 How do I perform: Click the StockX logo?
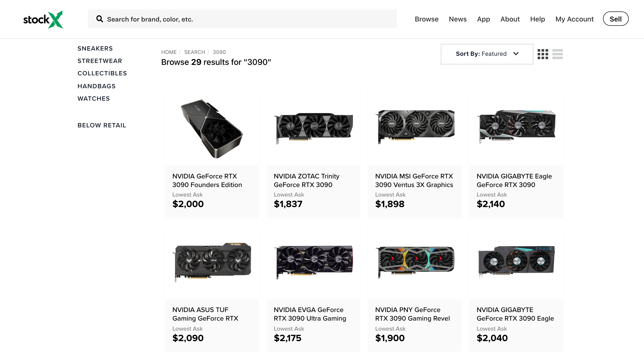point(43,20)
